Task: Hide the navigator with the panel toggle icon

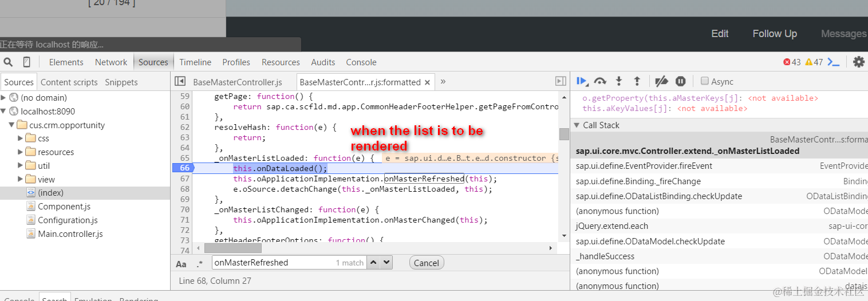Action: pos(180,81)
